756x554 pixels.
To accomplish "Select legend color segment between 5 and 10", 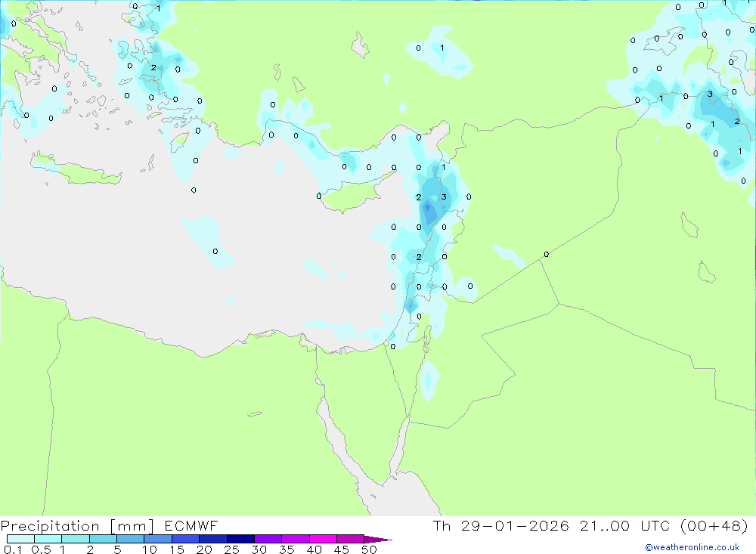I will [130, 539].
